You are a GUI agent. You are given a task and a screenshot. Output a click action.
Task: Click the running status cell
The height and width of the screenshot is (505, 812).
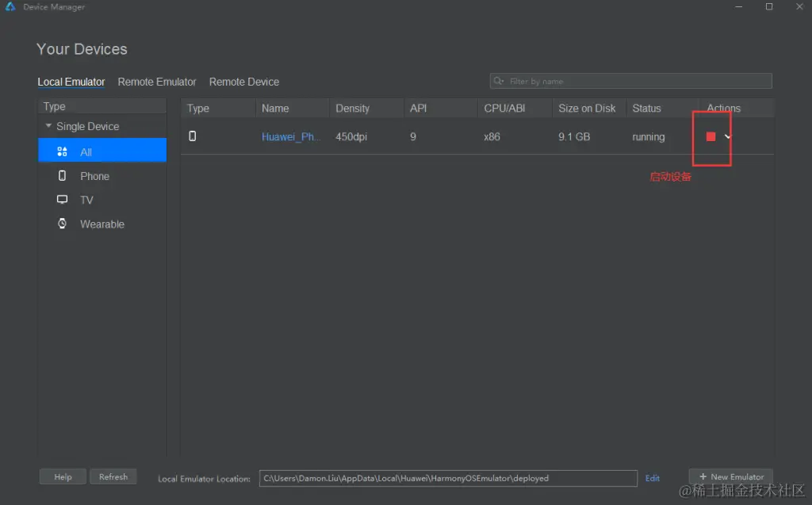[649, 136]
